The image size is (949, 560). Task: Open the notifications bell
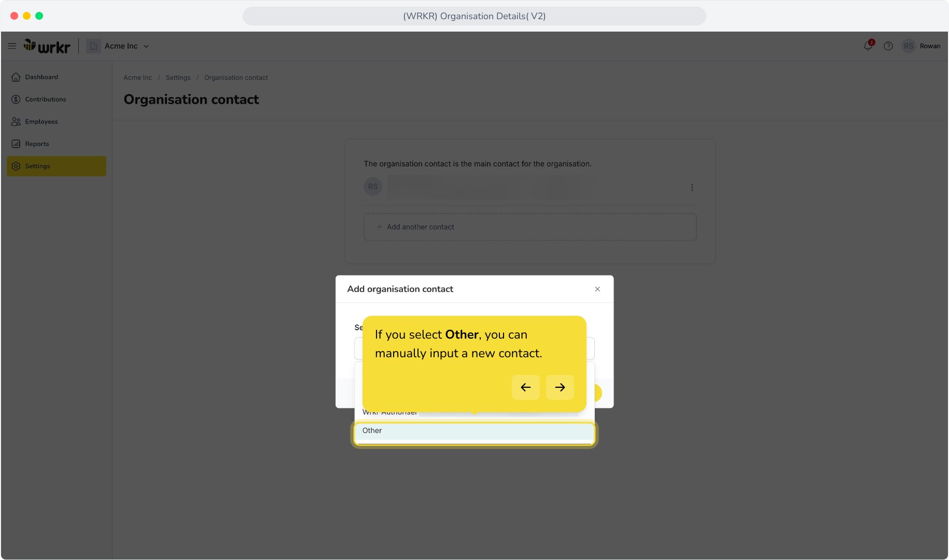[x=869, y=46]
